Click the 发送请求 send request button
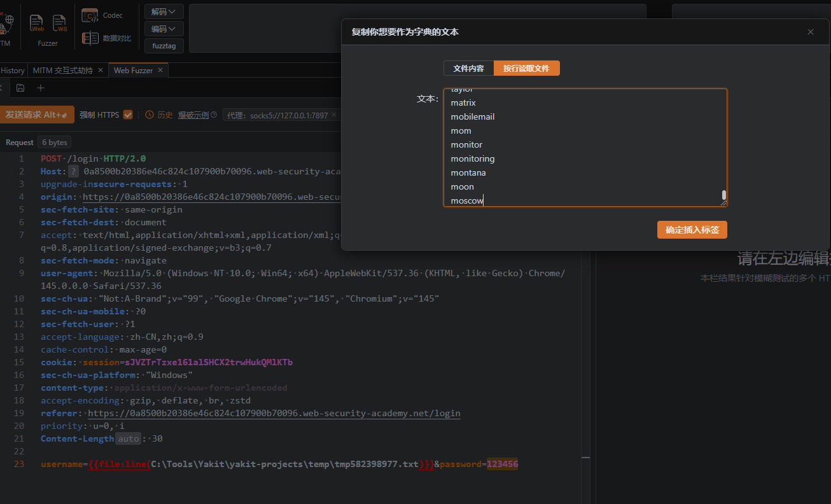Viewport: 831px width, 504px height. [36, 115]
